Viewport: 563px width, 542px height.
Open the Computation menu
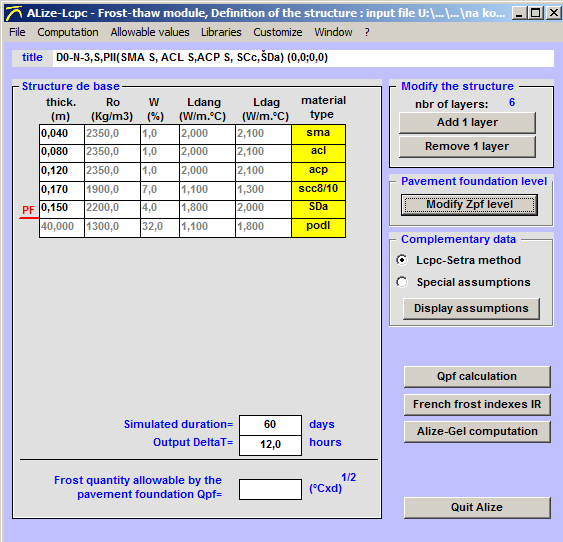(68, 32)
